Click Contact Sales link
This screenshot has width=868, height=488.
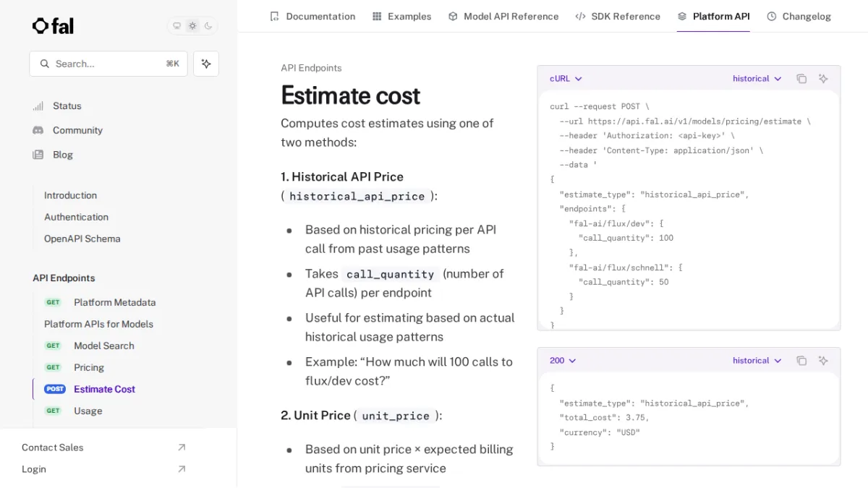pos(52,448)
